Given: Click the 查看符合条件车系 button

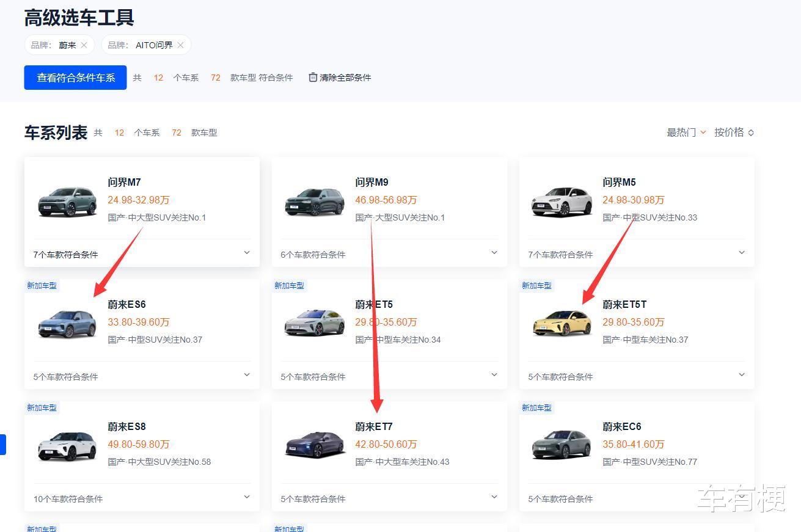Looking at the screenshot, I should [76, 78].
